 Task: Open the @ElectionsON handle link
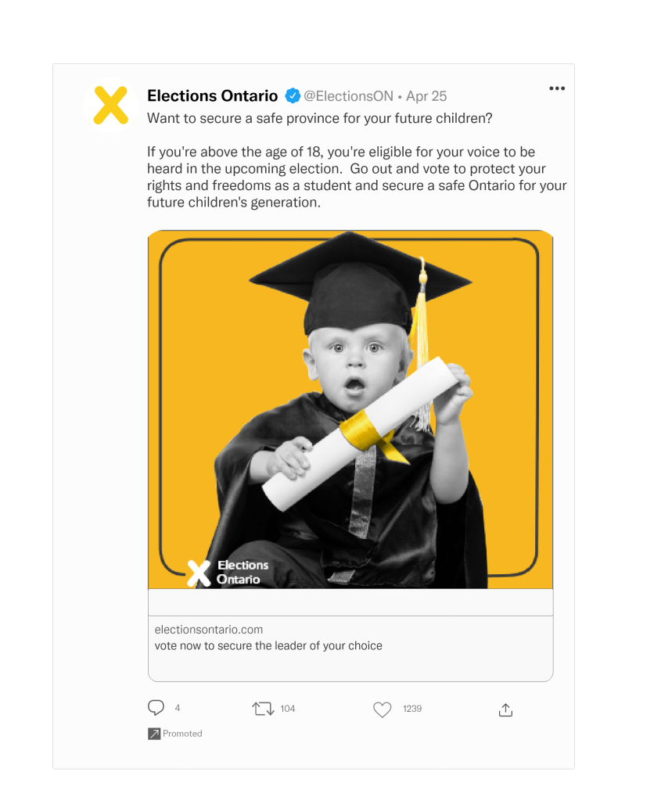(348, 96)
